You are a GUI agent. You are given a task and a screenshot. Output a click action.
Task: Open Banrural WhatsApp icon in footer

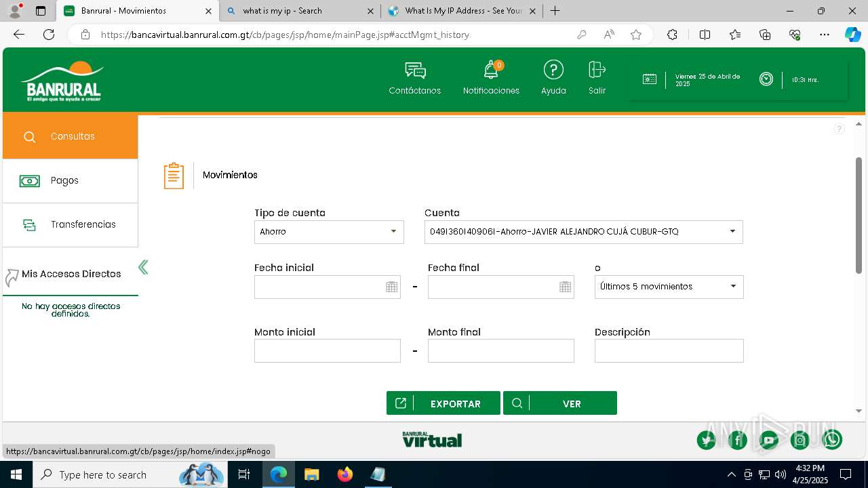click(x=832, y=440)
